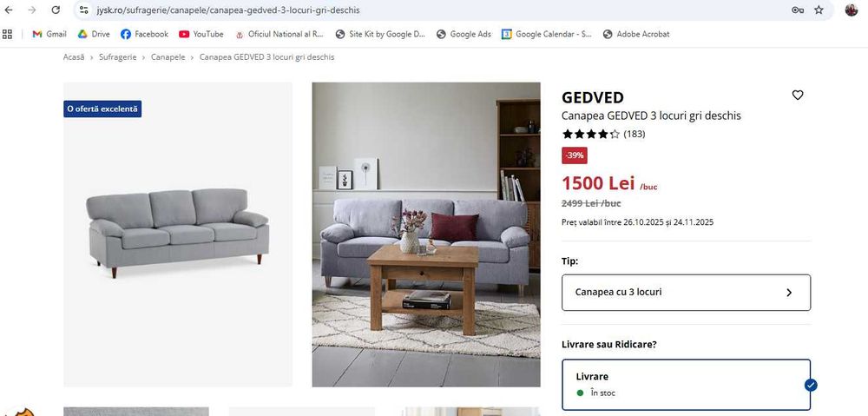
Task: Open the Chrome apps grid icon
Action: click(x=7, y=35)
